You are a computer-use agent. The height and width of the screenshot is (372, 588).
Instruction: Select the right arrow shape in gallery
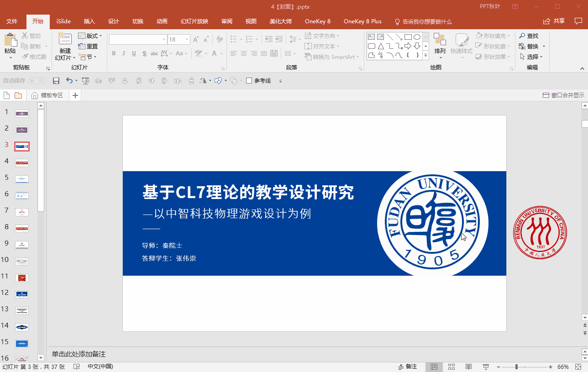(408, 46)
